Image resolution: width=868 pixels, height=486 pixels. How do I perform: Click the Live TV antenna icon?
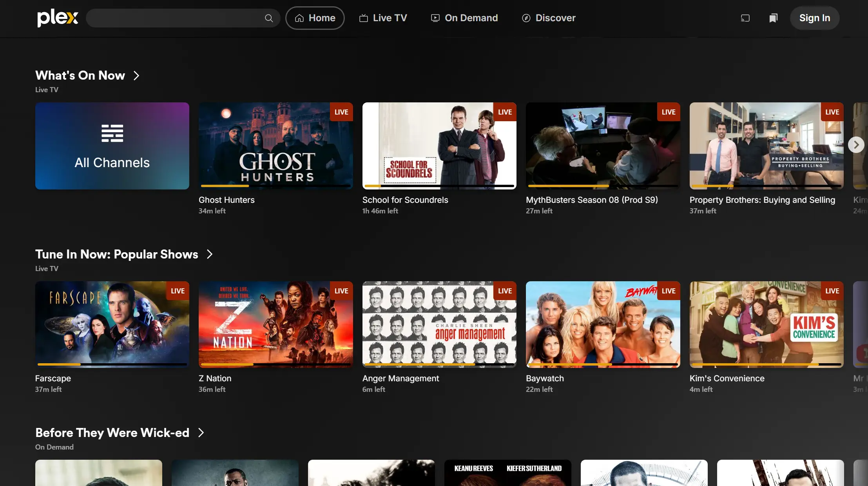363,18
